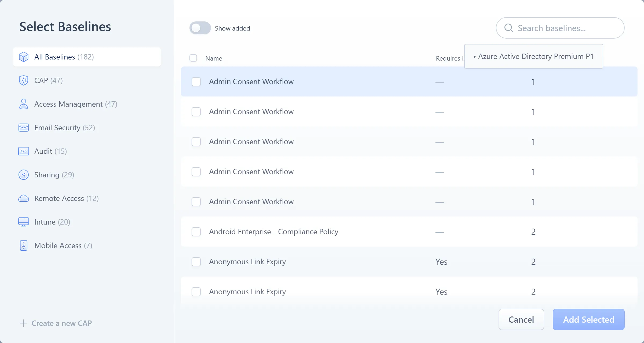
Task: Click the magnifier icon in the search box
Action: 508,28
